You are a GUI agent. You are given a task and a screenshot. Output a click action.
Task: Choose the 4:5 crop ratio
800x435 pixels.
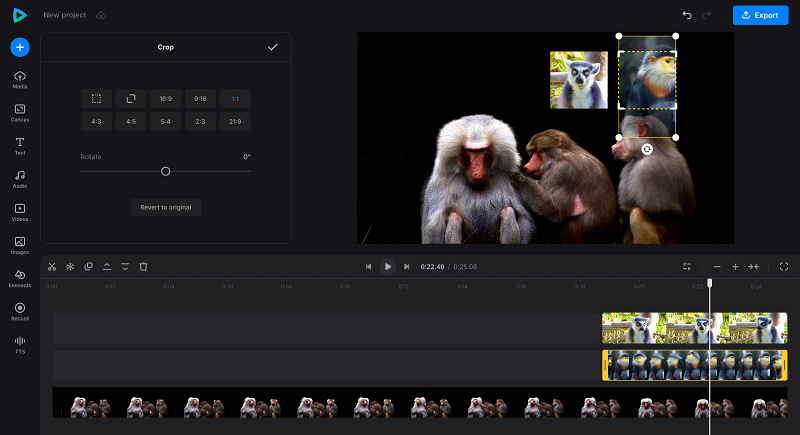(131, 121)
